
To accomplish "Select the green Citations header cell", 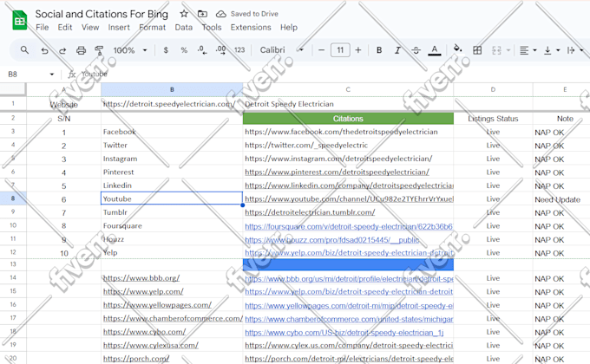I will pyautogui.click(x=348, y=119).
